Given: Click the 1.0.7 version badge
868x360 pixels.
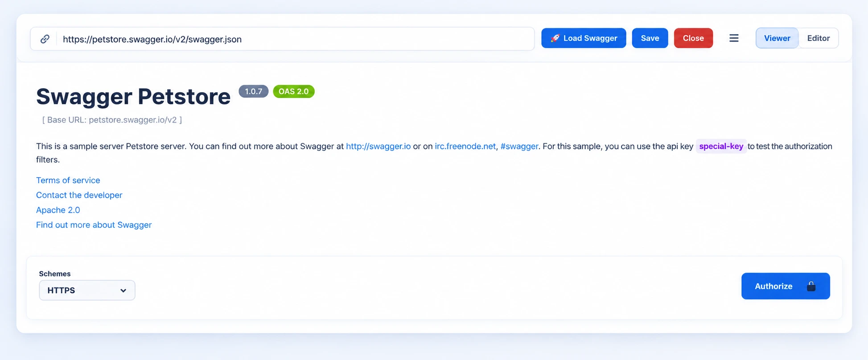Looking at the screenshot, I should (253, 91).
